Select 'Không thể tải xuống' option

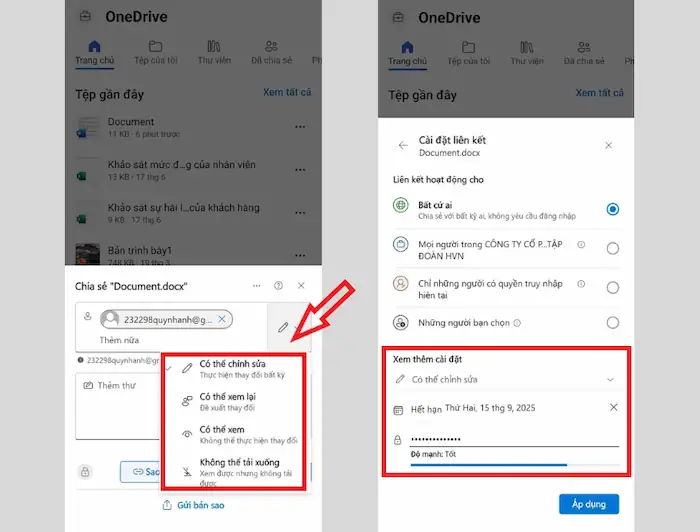point(233,472)
